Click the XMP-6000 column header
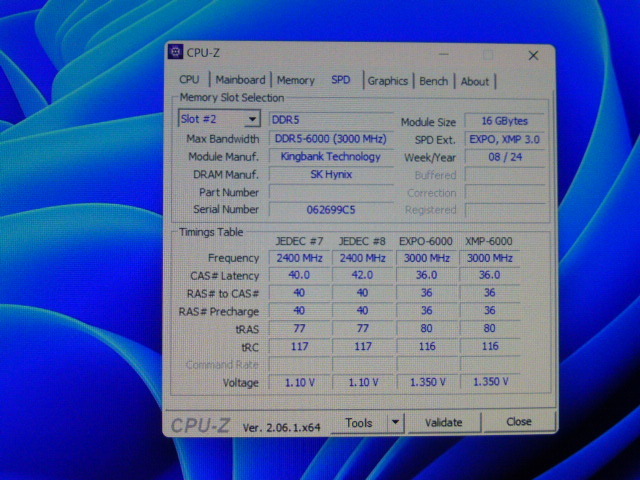This screenshot has width=640, height=480. 489,241
